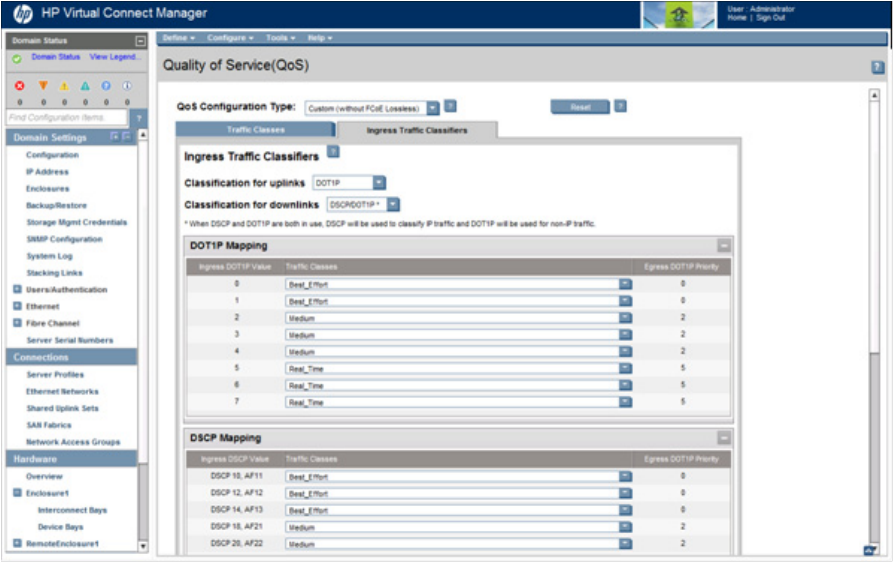Viewport: 894px width, 563px height.
Task: Click the orange major status icon
Action: click(x=43, y=86)
